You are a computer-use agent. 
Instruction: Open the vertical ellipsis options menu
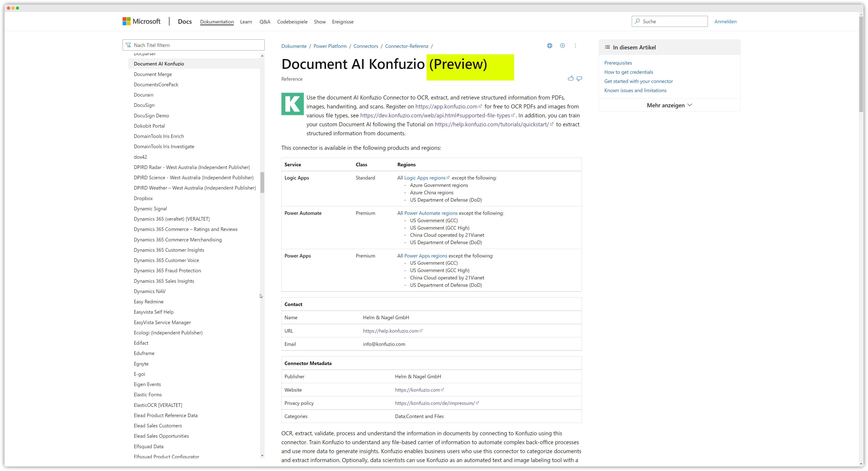576,45
